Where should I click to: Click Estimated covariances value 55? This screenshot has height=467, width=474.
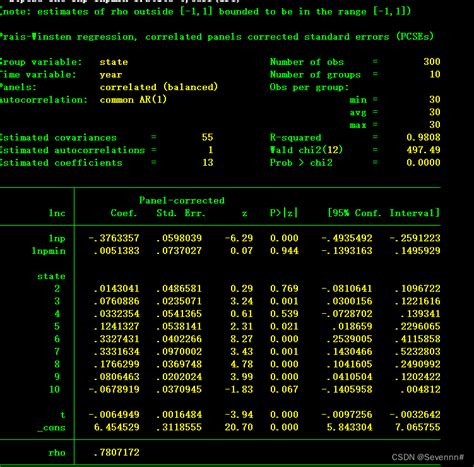pyautogui.click(x=207, y=137)
